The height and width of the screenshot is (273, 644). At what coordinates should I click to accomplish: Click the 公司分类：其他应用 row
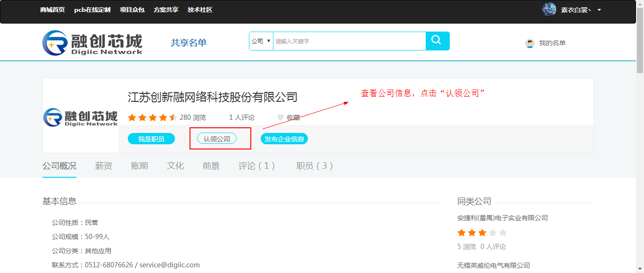82,251
